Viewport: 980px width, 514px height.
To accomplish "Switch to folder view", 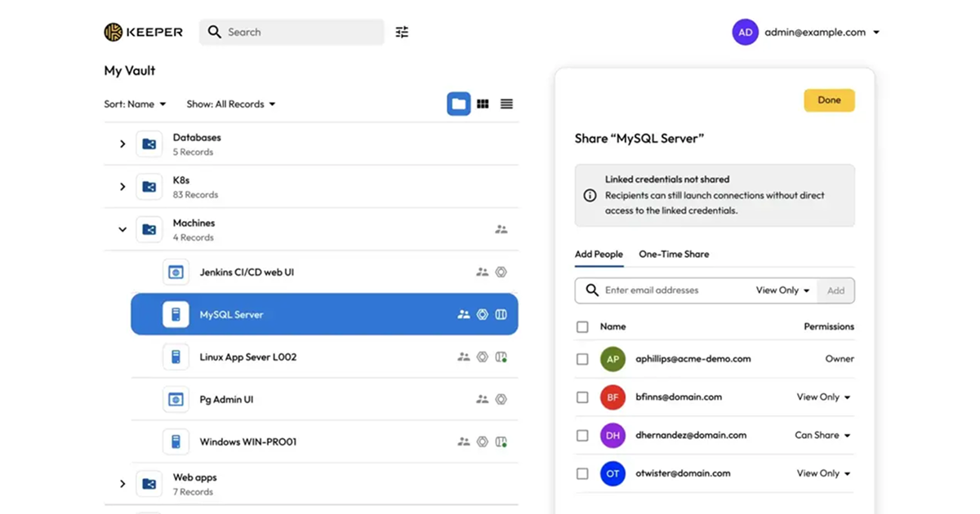I will [459, 104].
